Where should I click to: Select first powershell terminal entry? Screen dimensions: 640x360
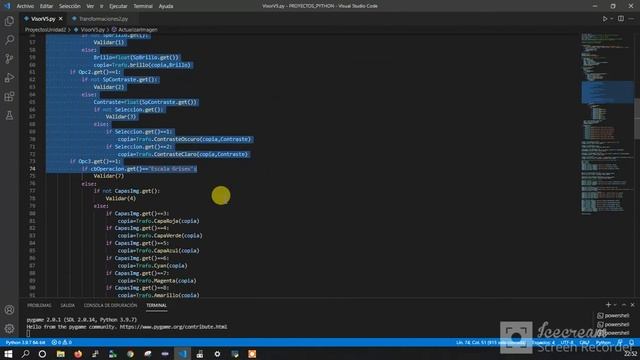(613, 316)
